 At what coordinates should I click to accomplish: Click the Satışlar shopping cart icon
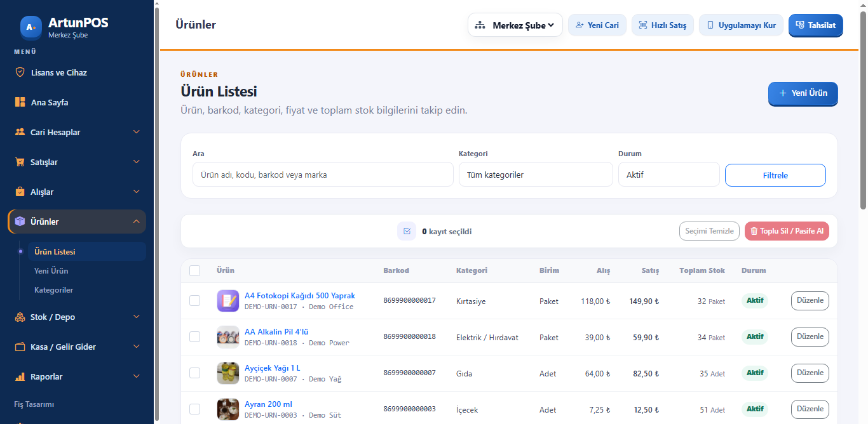point(20,162)
